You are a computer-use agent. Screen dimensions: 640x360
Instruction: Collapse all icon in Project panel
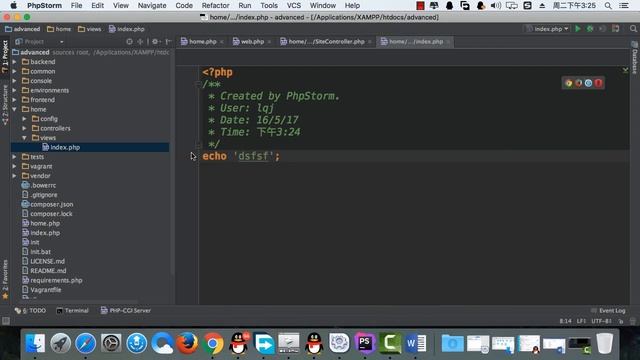[140, 42]
